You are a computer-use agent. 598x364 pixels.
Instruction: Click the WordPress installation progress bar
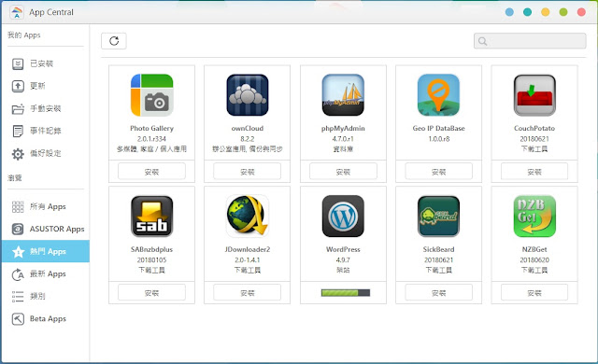pos(346,293)
